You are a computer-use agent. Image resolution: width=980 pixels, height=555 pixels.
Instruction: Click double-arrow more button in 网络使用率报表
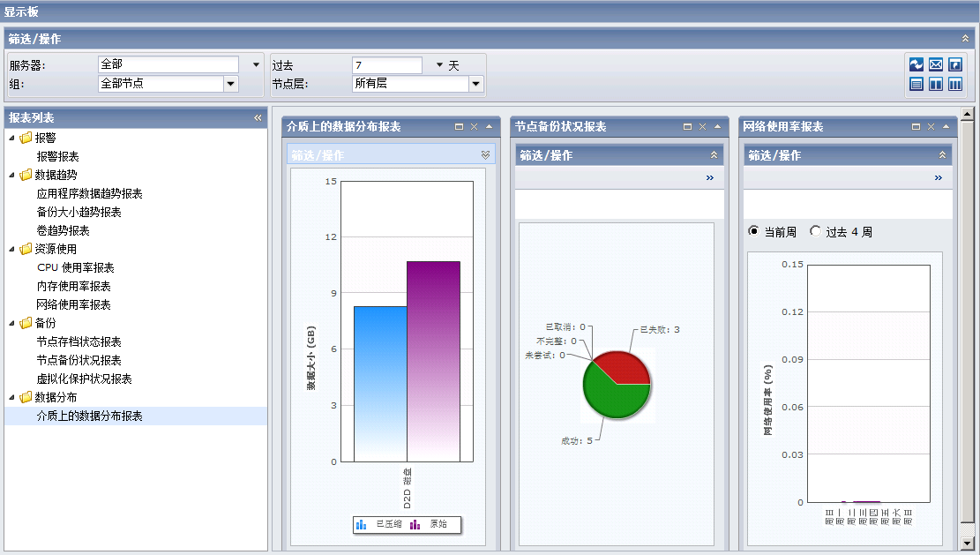(x=939, y=178)
